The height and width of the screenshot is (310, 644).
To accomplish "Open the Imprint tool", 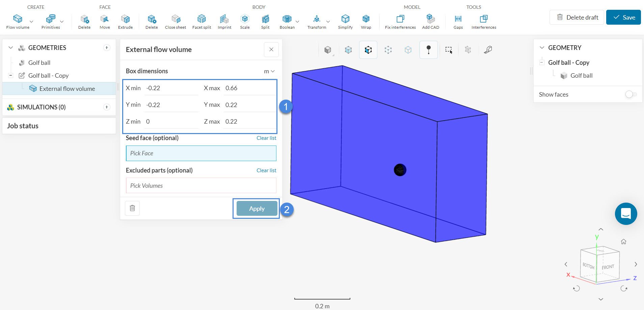I will pos(224,22).
